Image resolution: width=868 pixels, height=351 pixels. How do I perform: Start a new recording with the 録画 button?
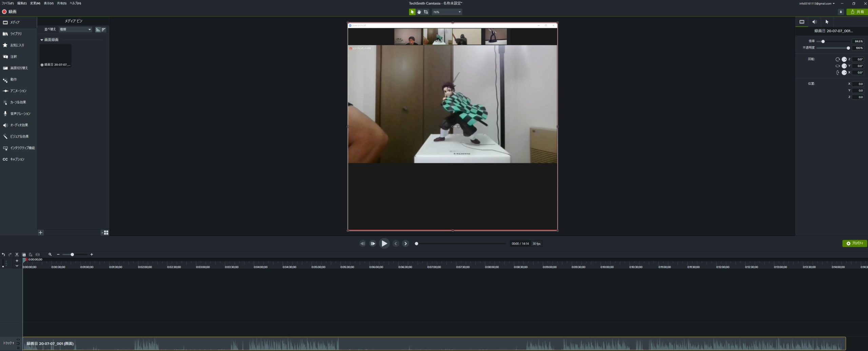pos(9,12)
